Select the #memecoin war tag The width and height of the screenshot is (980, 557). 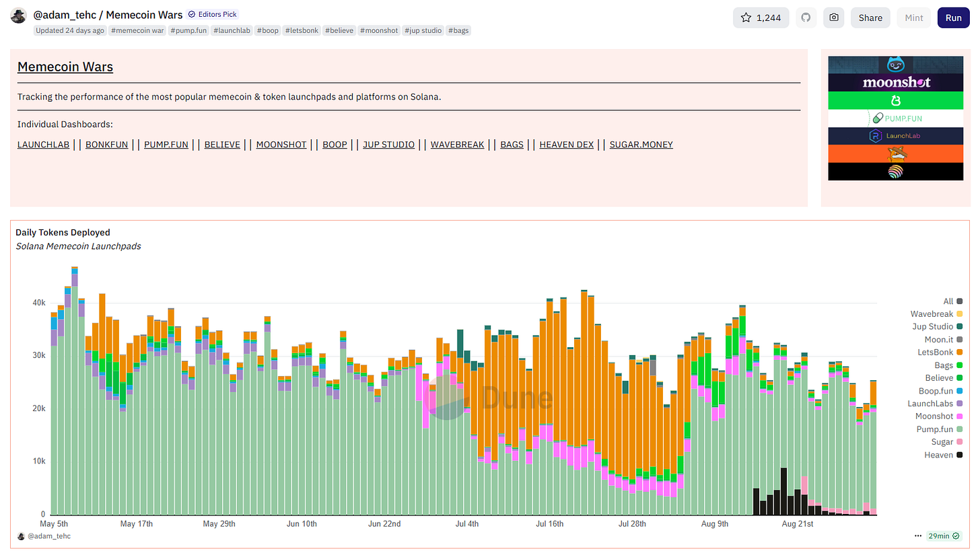coord(137,30)
